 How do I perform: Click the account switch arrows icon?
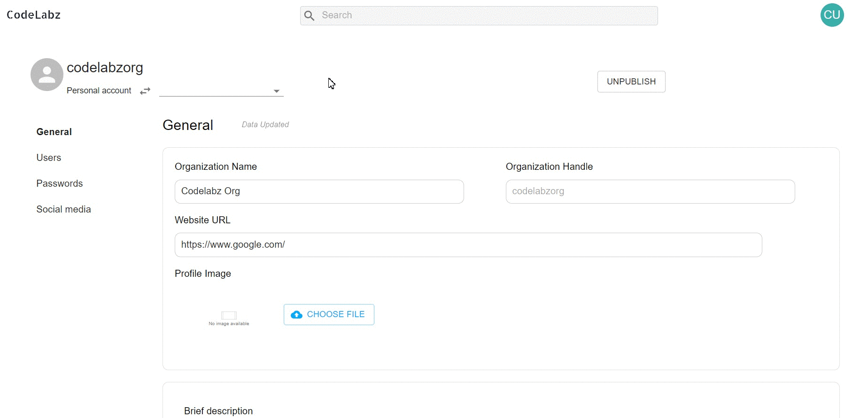pyautogui.click(x=145, y=91)
